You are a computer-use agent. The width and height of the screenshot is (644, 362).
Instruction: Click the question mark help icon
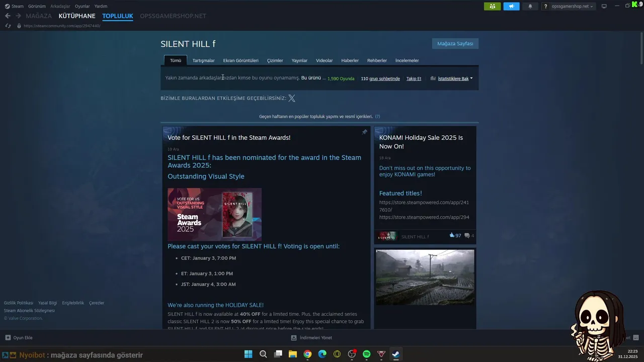coord(545,7)
